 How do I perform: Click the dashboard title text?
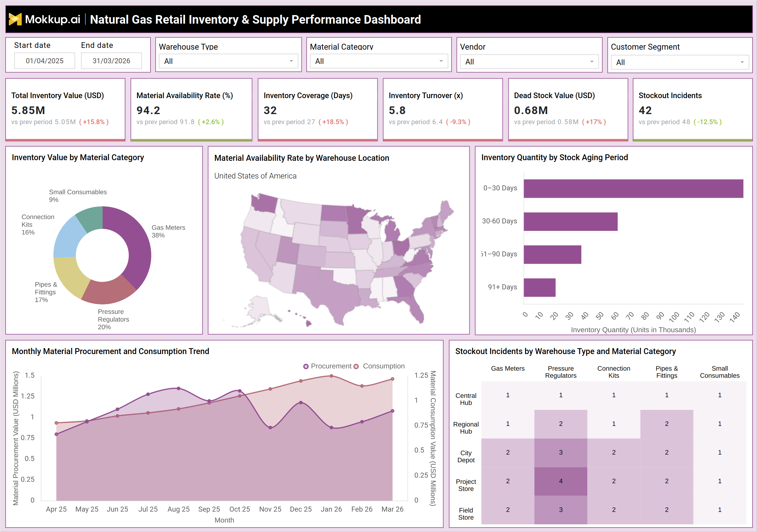(x=255, y=20)
